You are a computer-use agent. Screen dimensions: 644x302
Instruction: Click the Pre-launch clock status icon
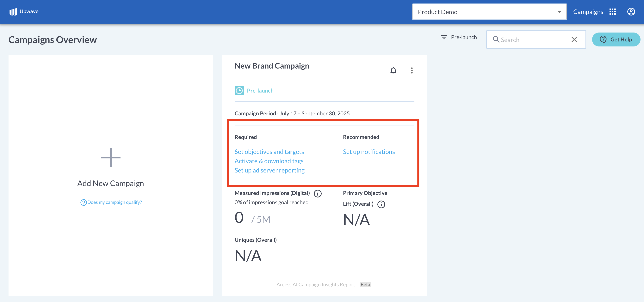tap(239, 90)
